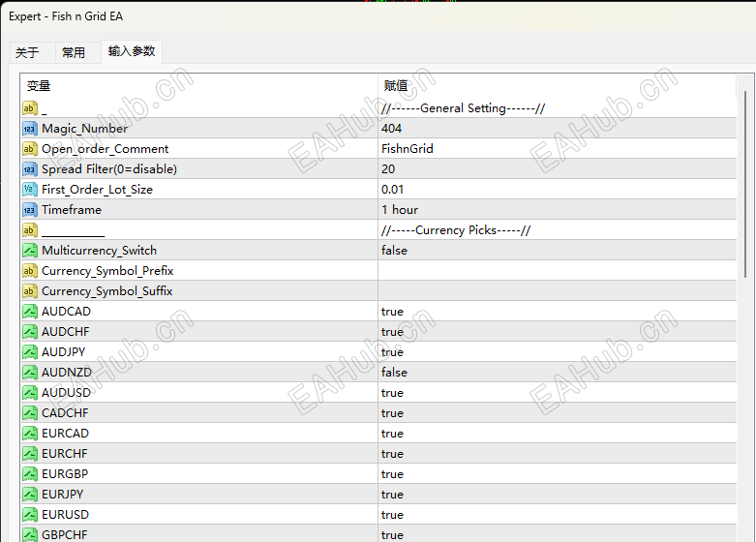Click the icon beside Currency_Symbol_Suffix
The width and height of the screenshot is (756, 542).
click(30, 291)
